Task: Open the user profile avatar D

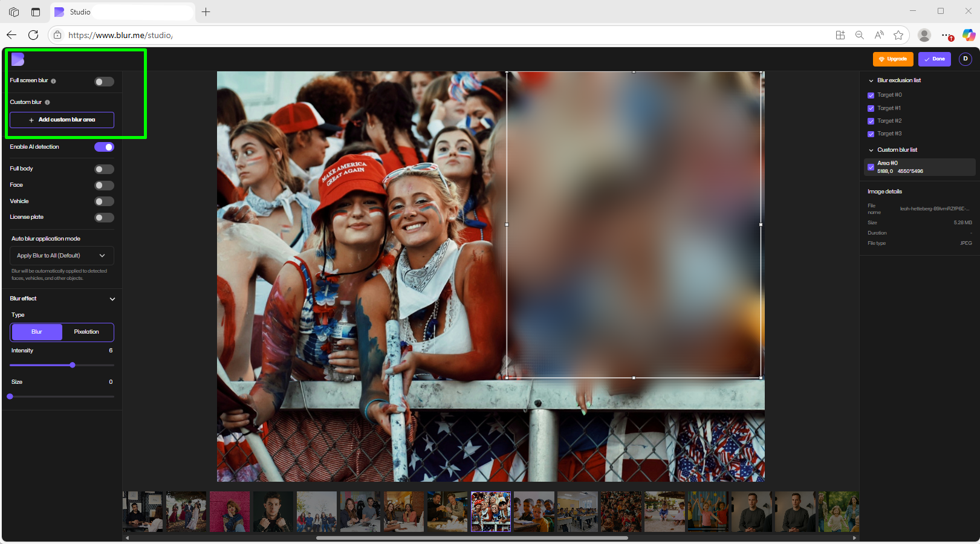Action: [x=965, y=59]
